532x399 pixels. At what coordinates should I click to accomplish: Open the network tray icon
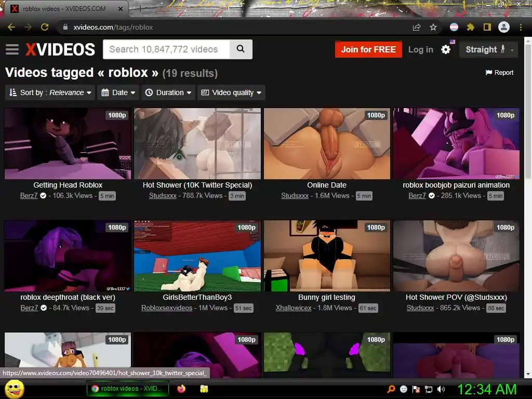tap(429, 389)
